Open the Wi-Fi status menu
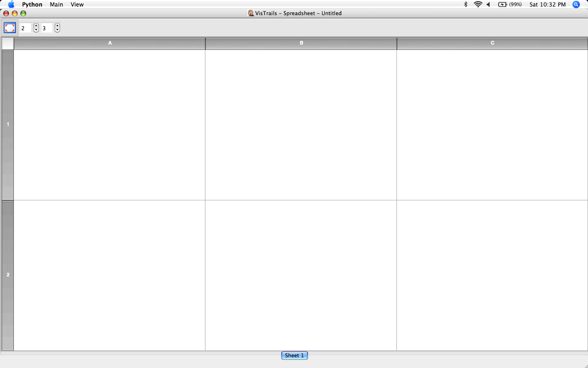 (478, 4)
